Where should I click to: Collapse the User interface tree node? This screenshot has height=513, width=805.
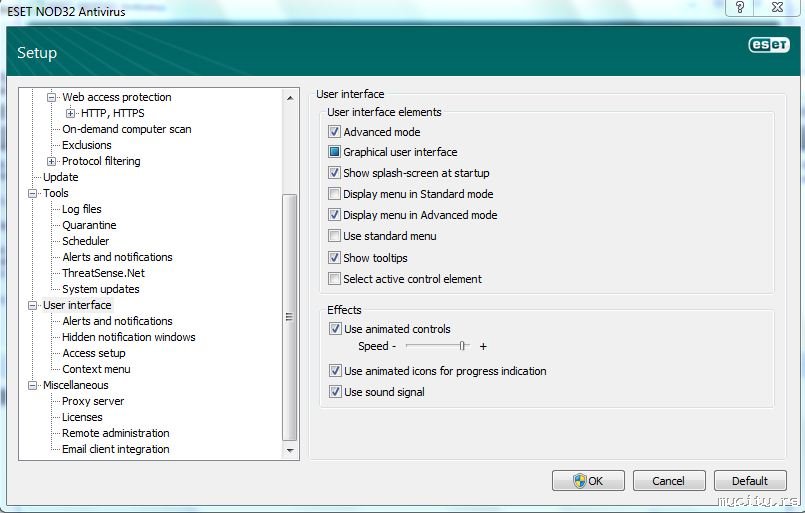(32, 305)
